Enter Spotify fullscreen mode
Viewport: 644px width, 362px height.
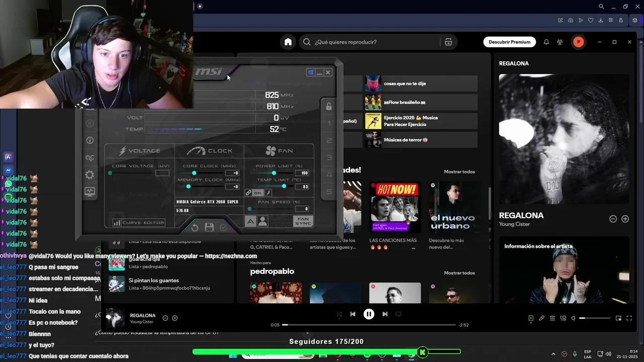[x=629, y=318]
